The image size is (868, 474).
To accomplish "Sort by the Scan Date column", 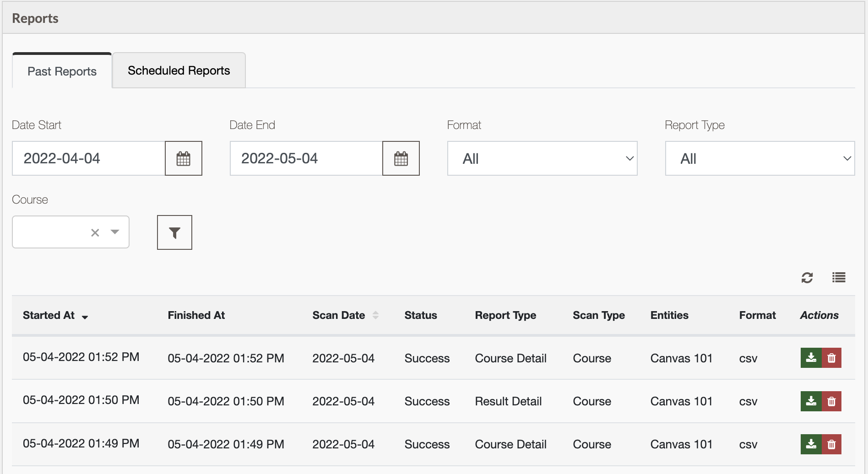I will tap(346, 315).
